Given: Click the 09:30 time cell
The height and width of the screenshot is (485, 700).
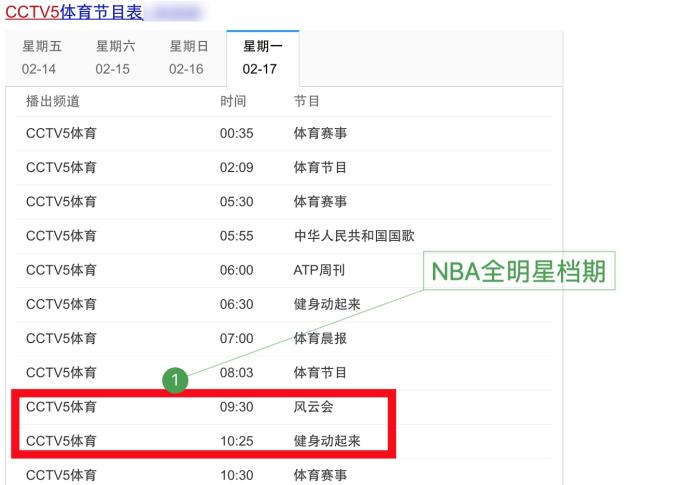Looking at the screenshot, I should [237, 407].
